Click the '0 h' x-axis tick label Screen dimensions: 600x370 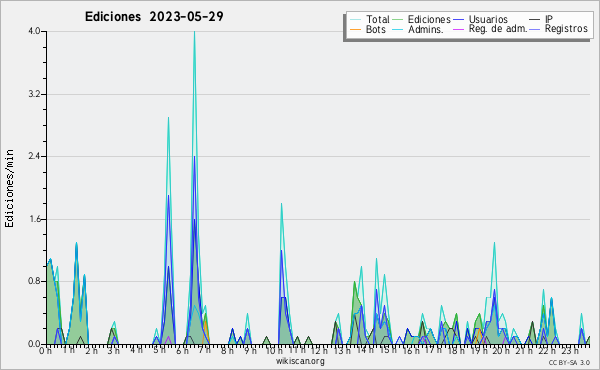pyautogui.click(x=45, y=350)
